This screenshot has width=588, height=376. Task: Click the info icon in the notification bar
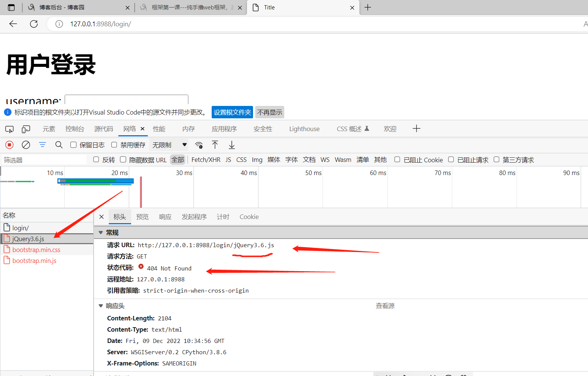click(8, 112)
